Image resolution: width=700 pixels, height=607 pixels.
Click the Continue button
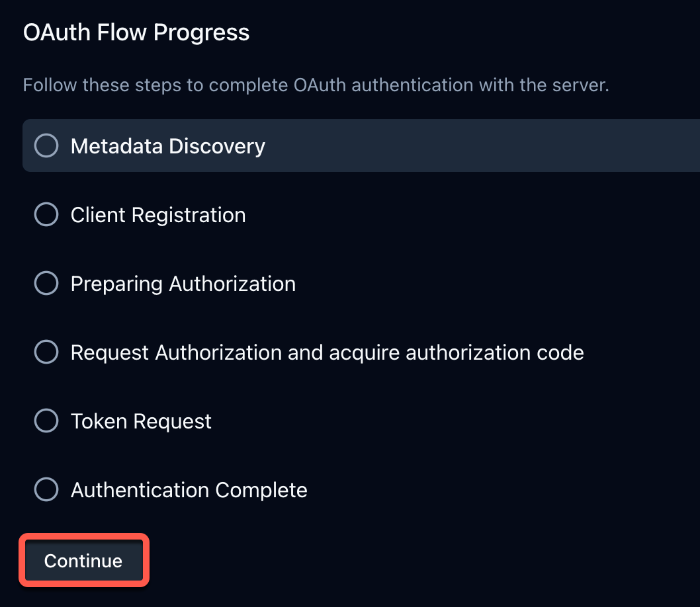[x=83, y=560]
